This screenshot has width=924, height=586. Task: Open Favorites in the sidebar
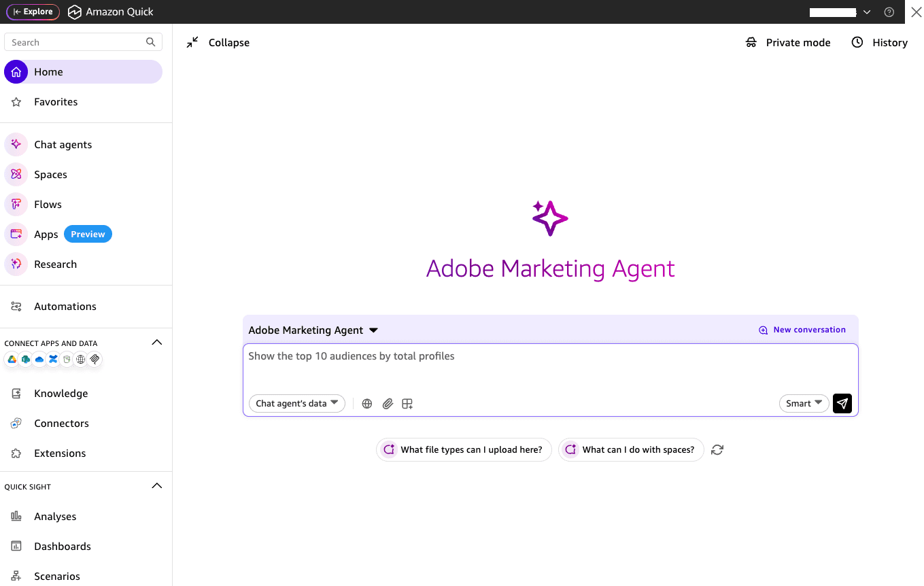pyautogui.click(x=56, y=102)
